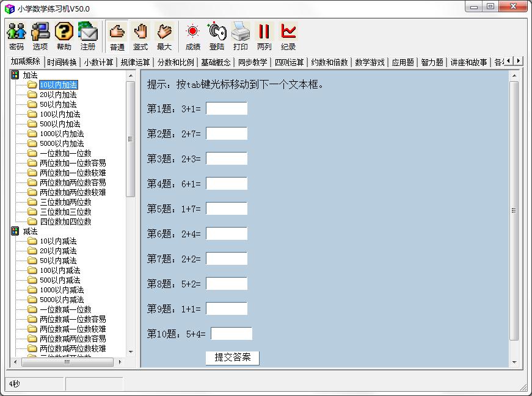This screenshot has width=532, height=396.
Task: Open the 约数和倍数 tab
Action: pos(329,62)
